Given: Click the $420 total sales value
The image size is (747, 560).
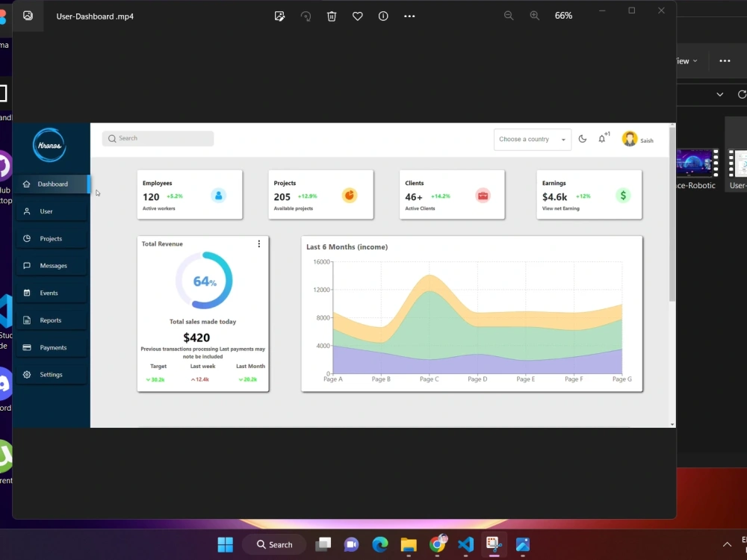Looking at the screenshot, I should (196, 337).
